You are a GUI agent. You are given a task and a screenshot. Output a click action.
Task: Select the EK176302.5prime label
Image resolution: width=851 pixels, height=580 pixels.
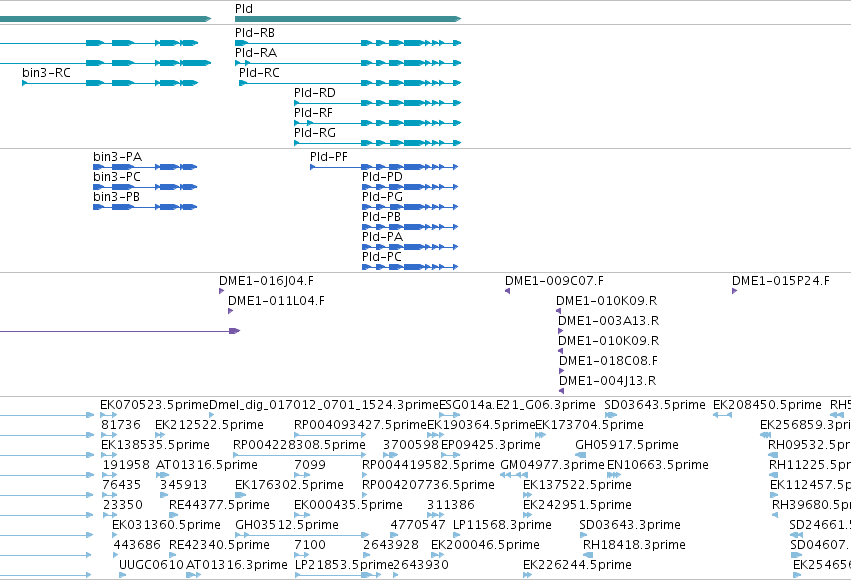coord(289,486)
